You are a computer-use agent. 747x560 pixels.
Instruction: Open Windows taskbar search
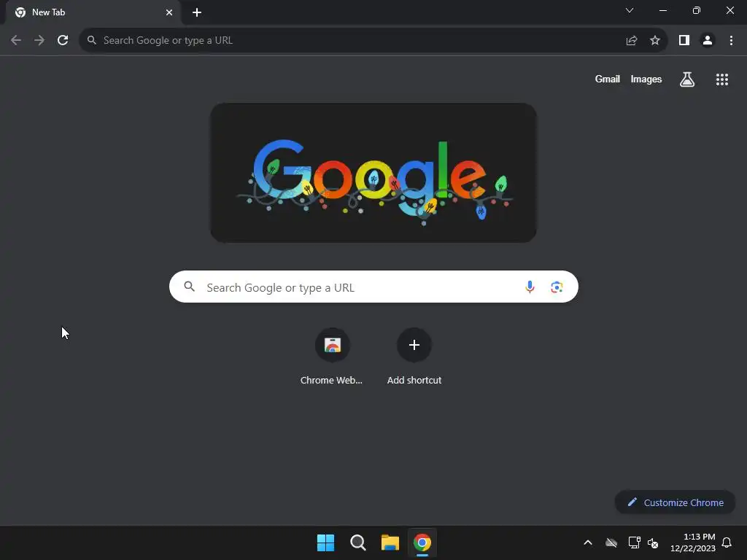coord(357,542)
